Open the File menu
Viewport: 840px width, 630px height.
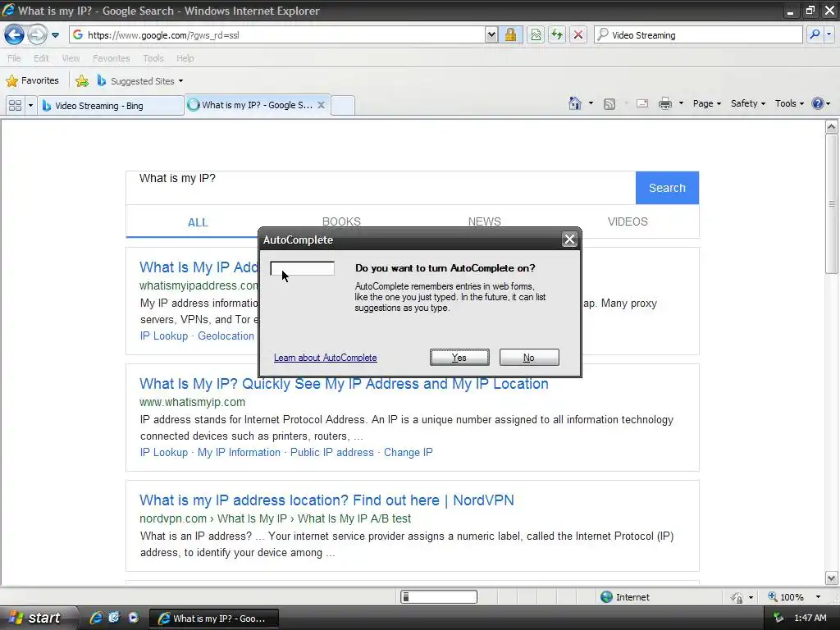point(14,58)
